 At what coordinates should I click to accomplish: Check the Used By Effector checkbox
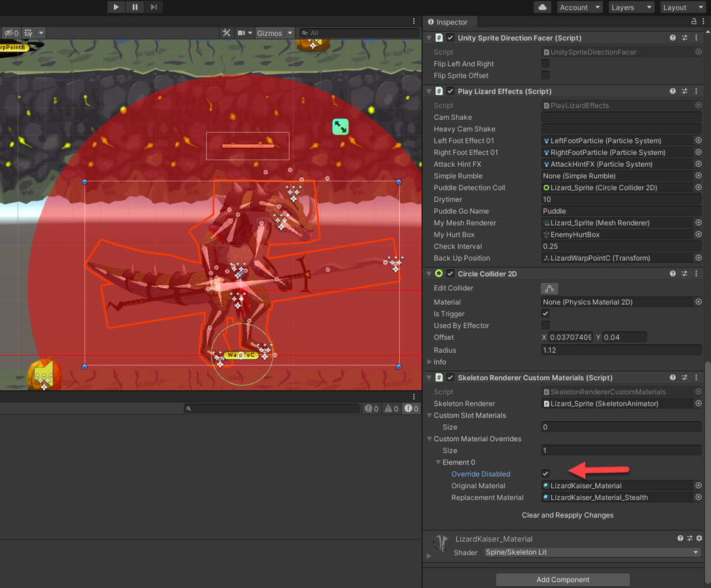[x=546, y=325]
